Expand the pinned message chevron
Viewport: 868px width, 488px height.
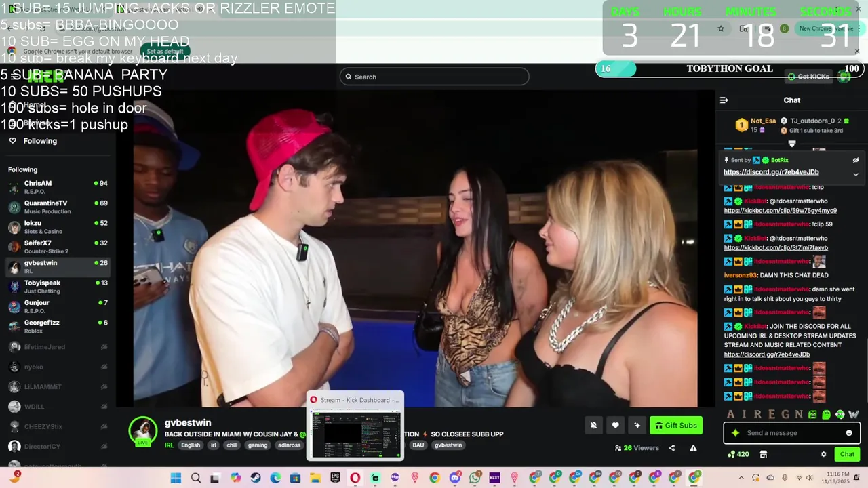856,174
